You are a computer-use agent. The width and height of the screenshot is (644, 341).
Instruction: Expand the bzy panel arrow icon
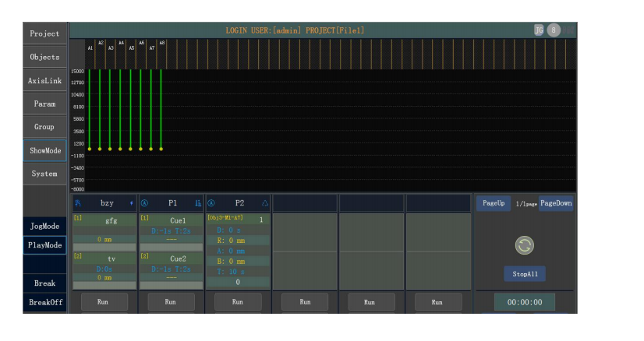[x=131, y=203]
